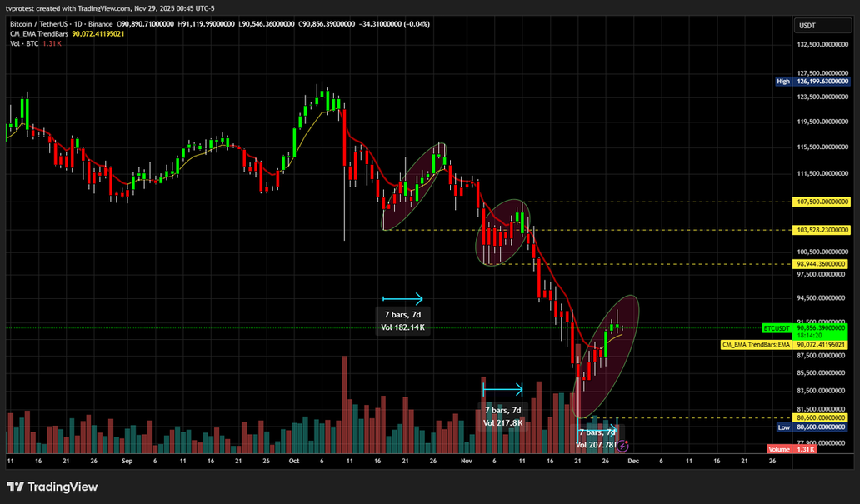Click the TradingView logo at bottom left
Viewport: 860px width, 504px height.
pyautogui.click(x=52, y=487)
